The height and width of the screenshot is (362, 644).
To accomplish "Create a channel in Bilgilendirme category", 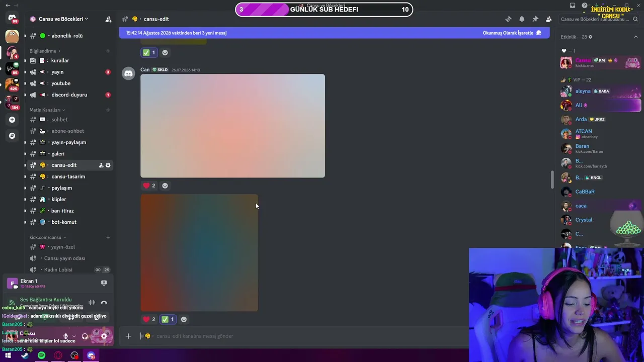I will (x=108, y=51).
